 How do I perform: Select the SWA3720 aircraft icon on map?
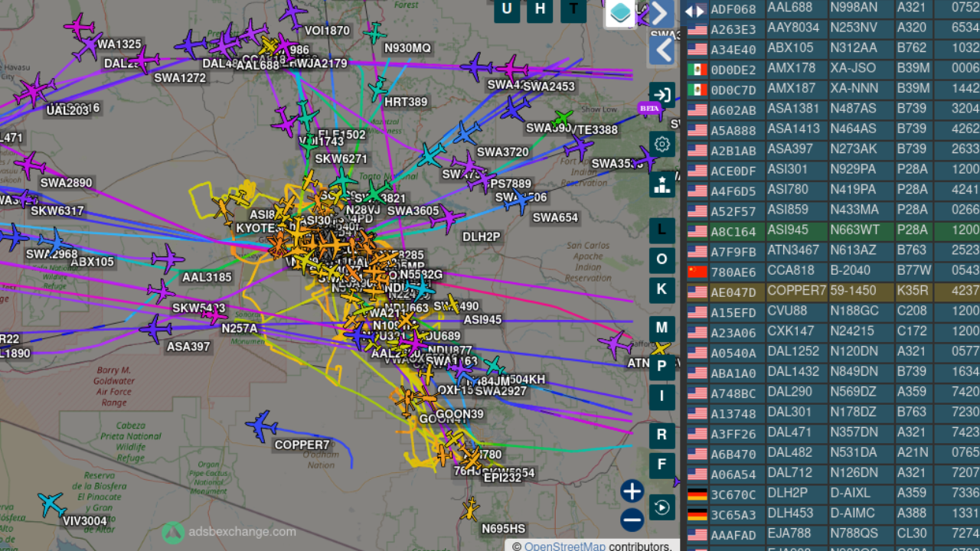pos(465,135)
